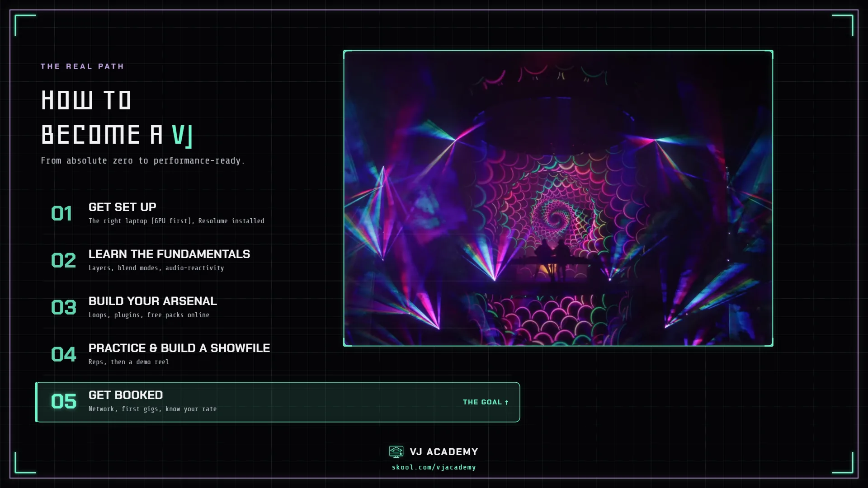Click the step number 01

pos(62,214)
